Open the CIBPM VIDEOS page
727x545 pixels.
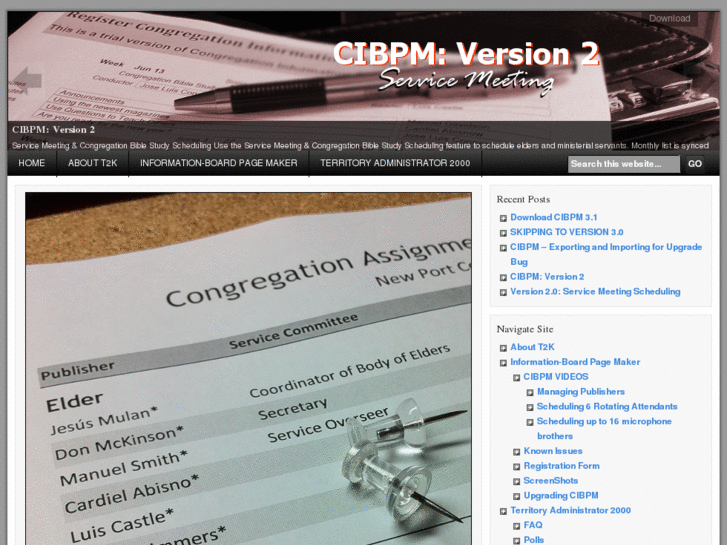[556, 377]
